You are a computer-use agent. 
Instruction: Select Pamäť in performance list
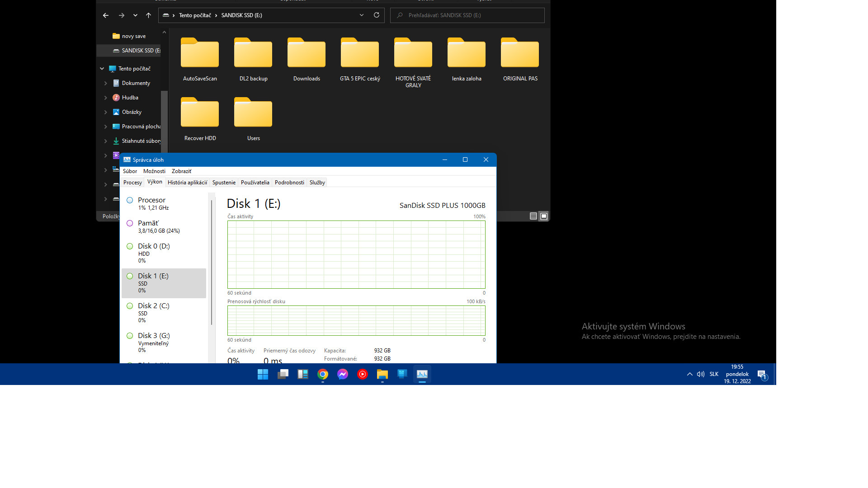pyautogui.click(x=164, y=227)
